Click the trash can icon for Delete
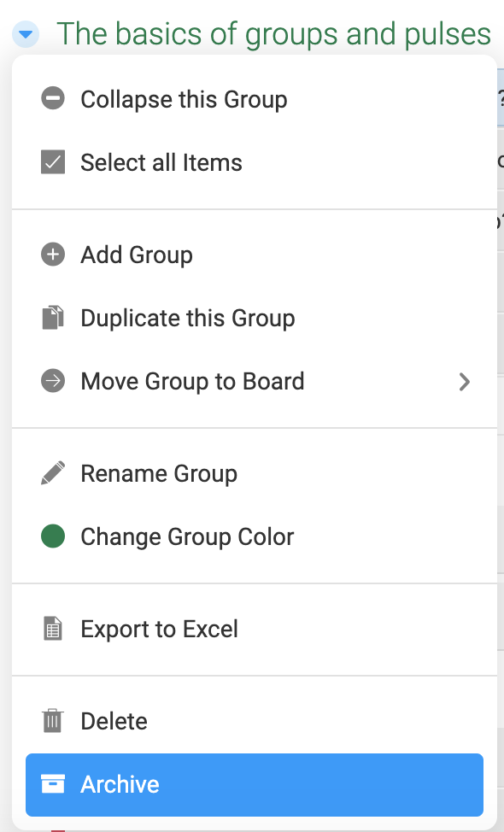 pyautogui.click(x=52, y=720)
